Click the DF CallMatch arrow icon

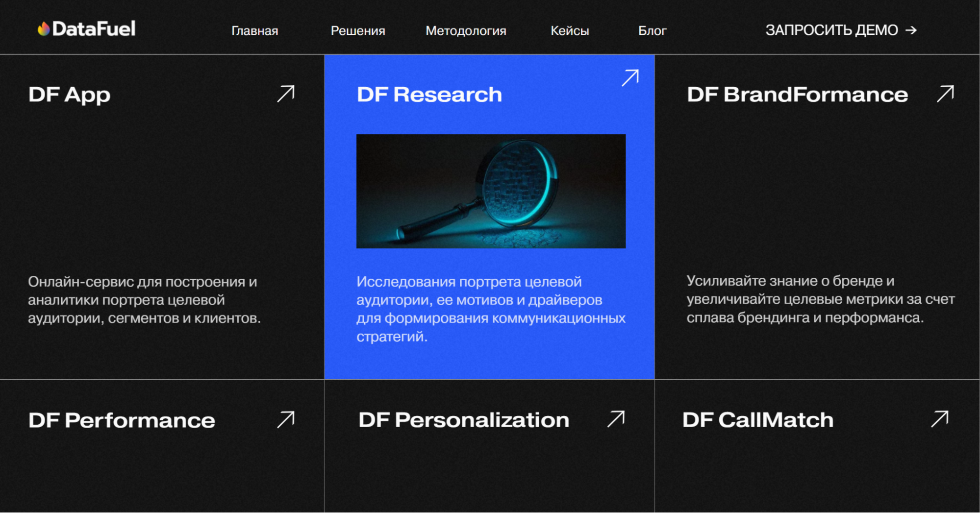point(940,419)
